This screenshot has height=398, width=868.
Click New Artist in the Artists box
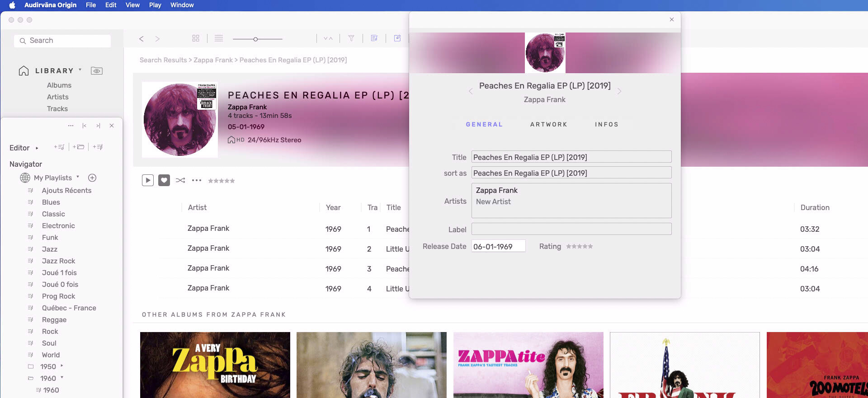(x=493, y=202)
